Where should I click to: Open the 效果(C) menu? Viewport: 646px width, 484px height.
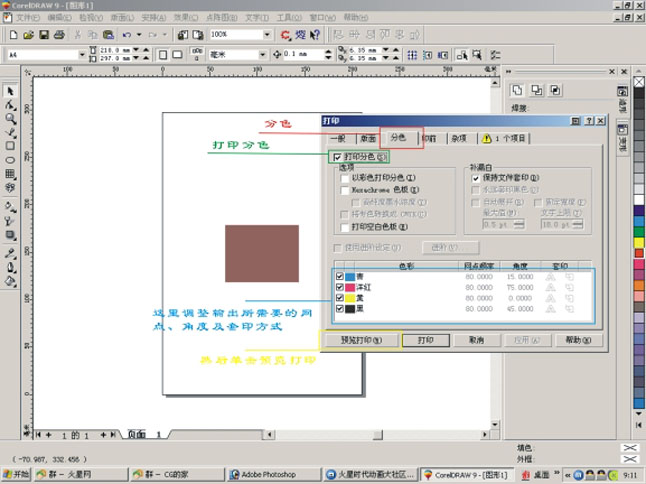(185, 18)
